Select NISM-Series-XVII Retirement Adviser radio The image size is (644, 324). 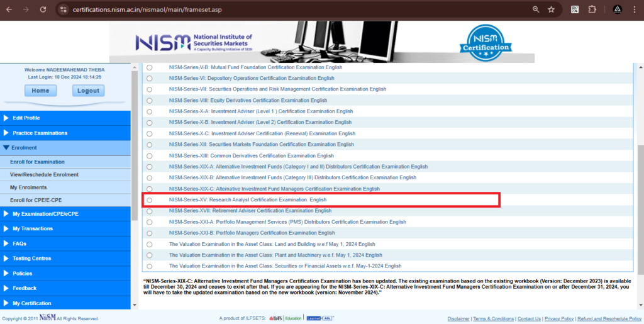pyautogui.click(x=150, y=211)
